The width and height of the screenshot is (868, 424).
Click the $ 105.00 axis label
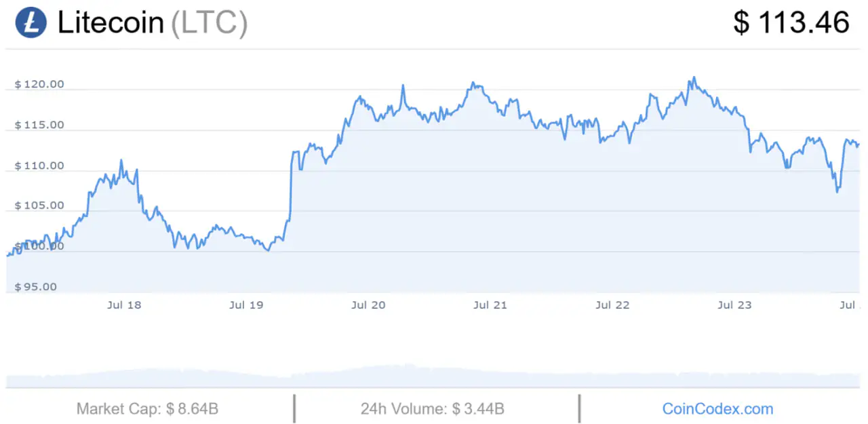pos(39,206)
